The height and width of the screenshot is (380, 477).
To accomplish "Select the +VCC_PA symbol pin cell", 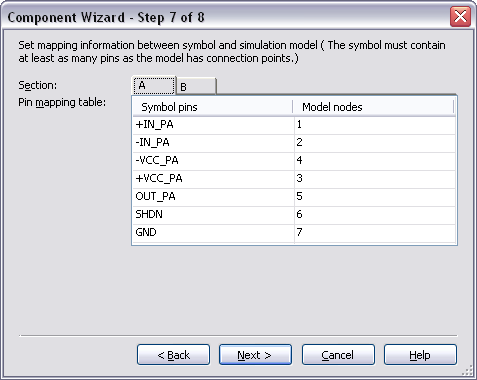I will (213, 179).
